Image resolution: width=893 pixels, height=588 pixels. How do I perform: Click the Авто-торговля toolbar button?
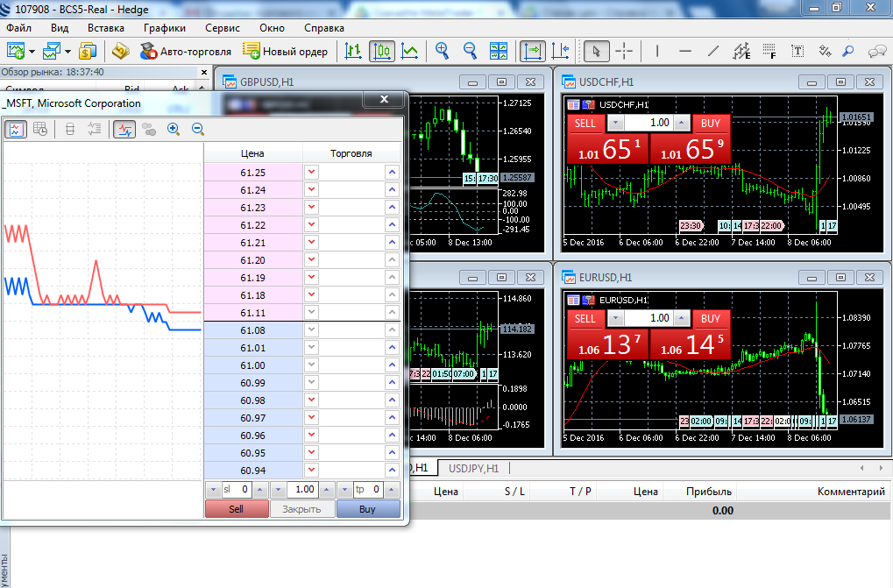coord(185,51)
